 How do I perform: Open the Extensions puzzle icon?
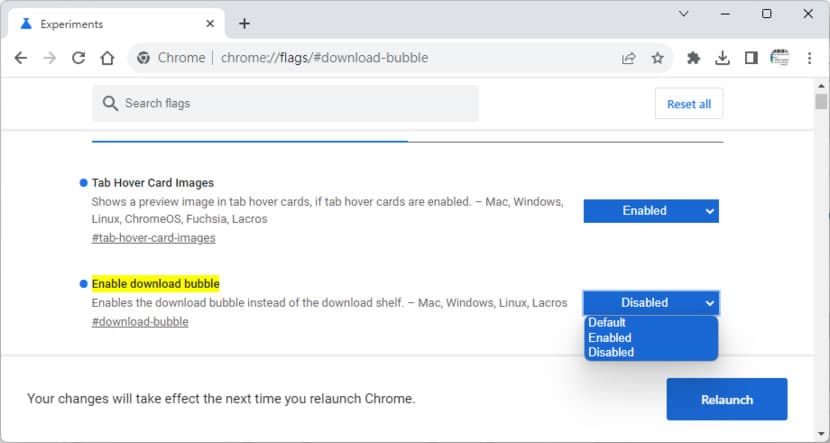click(693, 58)
